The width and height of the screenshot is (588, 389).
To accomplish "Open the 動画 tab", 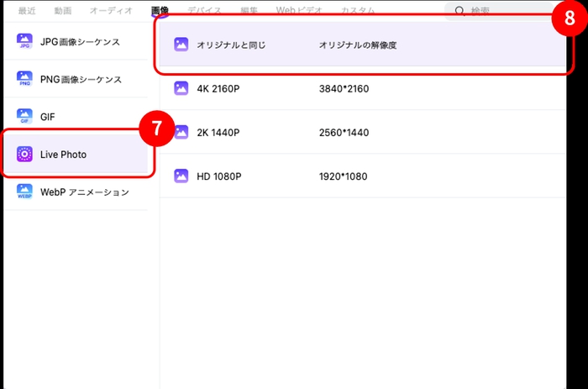I will [63, 11].
